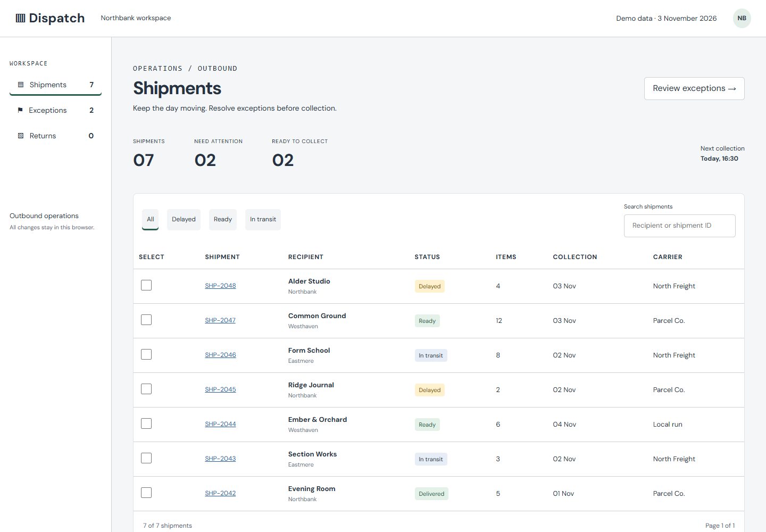Screen dimensions: 766x532
Task: Filter shipments by Delayed
Action: [184, 219]
